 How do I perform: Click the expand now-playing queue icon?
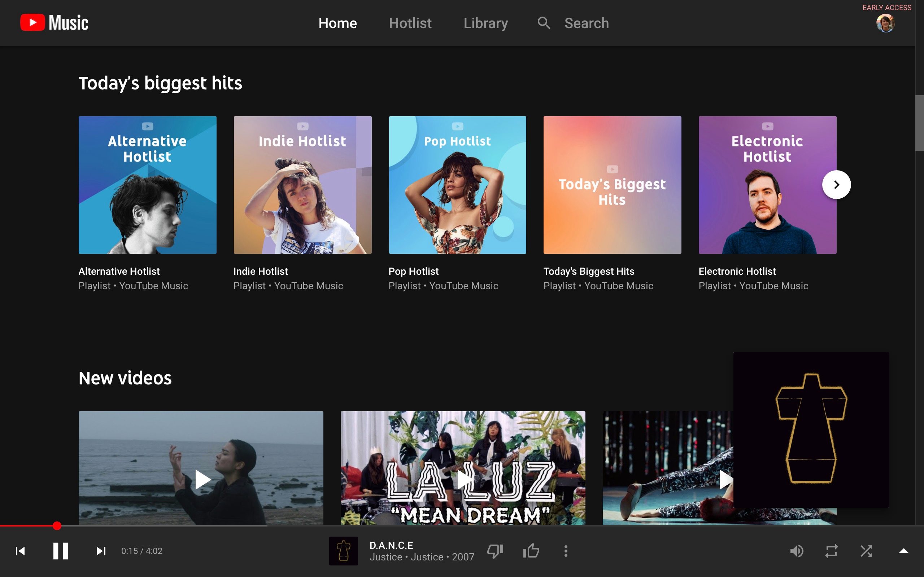tap(903, 551)
